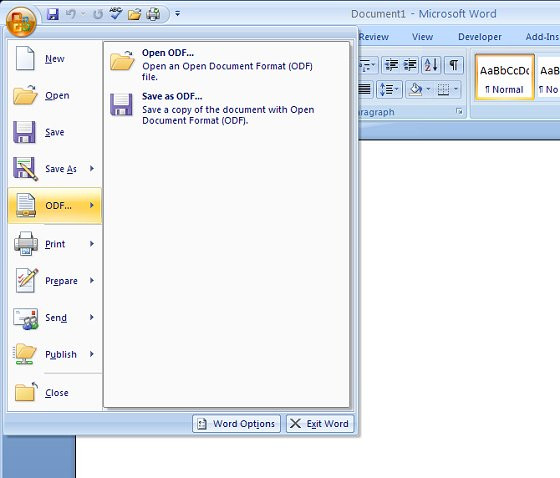Expand the ODF... submenu arrow
This screenshot has width=560, height=478.
coord(92,205)
